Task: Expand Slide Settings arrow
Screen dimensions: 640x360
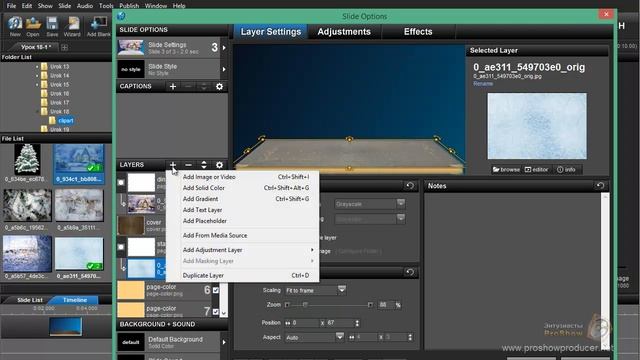Action: [224, 48]
